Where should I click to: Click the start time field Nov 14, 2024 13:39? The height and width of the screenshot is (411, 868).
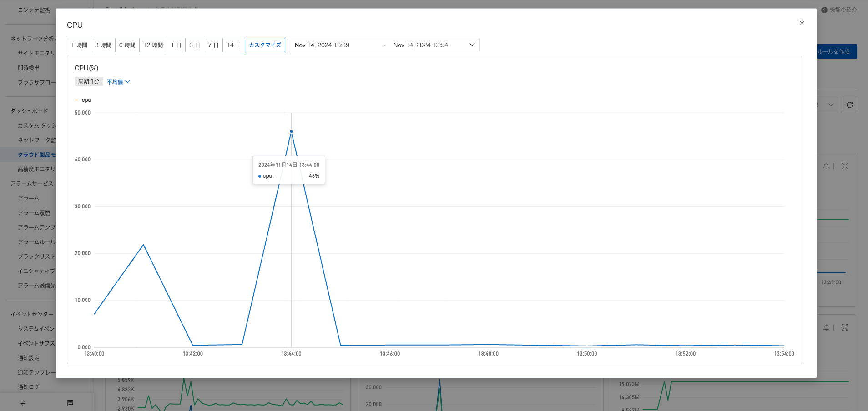pos(322,45)
